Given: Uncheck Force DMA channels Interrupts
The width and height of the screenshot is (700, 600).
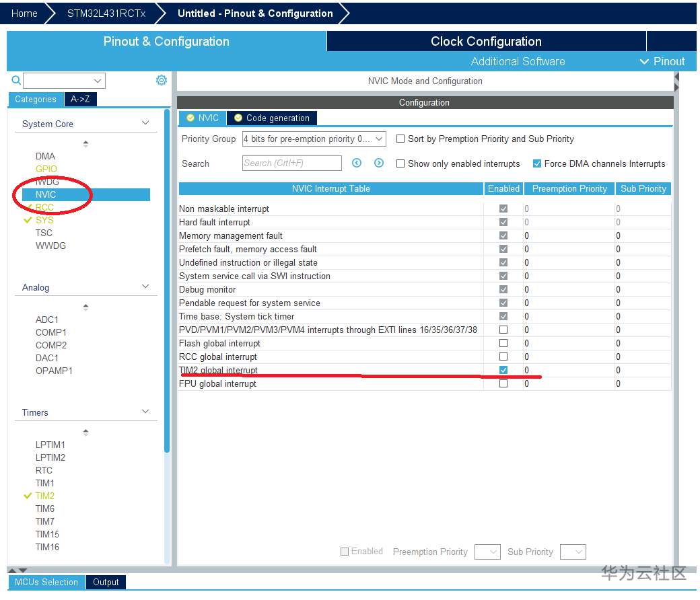Looking at the screenshot, I should coord(537,163).
